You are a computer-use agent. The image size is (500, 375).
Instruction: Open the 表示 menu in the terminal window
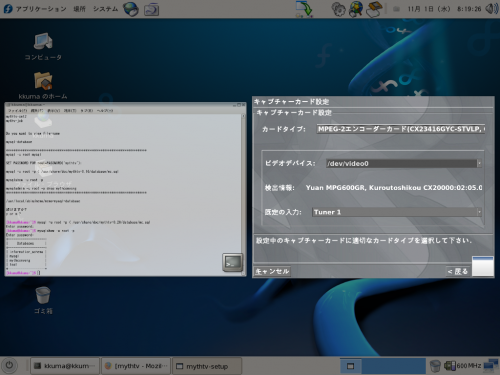[x=53, y=110]
